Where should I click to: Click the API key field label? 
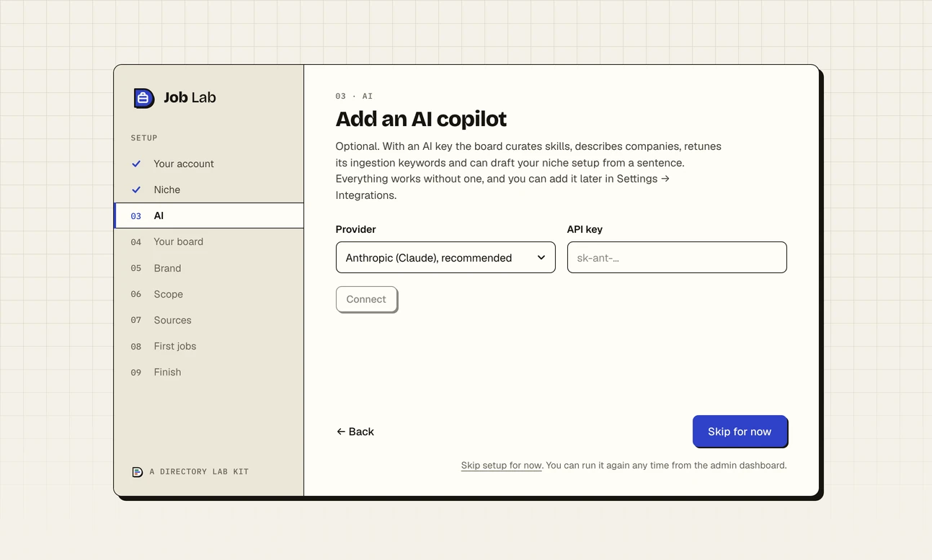(x=585, y=229)
